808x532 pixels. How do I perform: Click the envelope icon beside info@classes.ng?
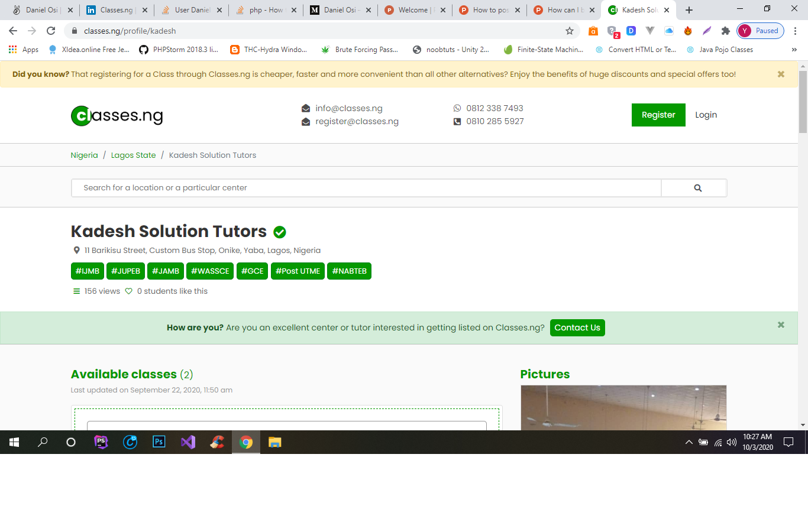[305, 108]
